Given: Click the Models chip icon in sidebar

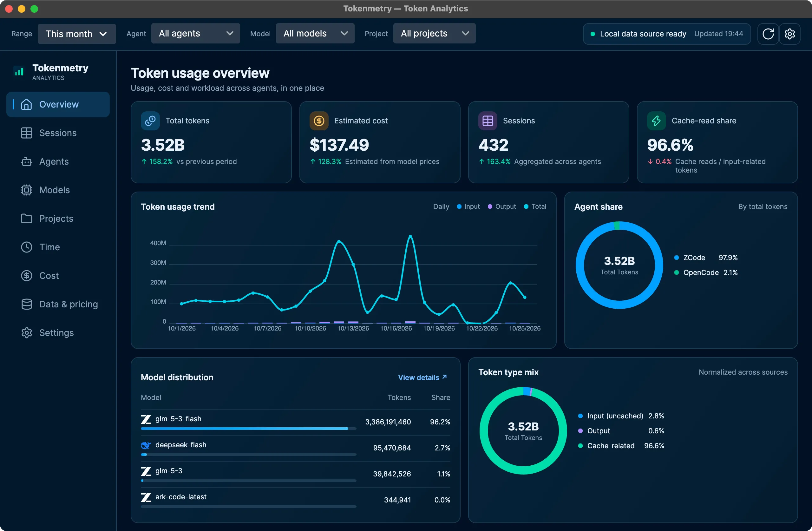Looking at the screenshot, I should [x=26, y=190].
